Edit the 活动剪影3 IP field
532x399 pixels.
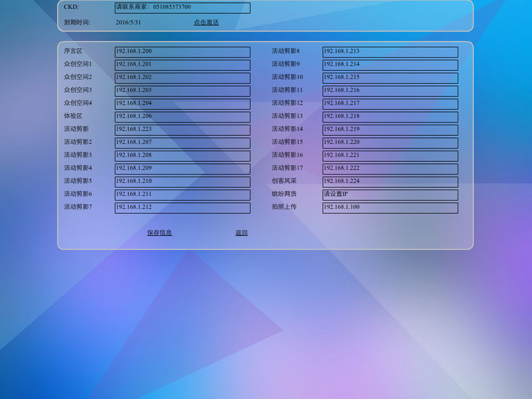182,156
